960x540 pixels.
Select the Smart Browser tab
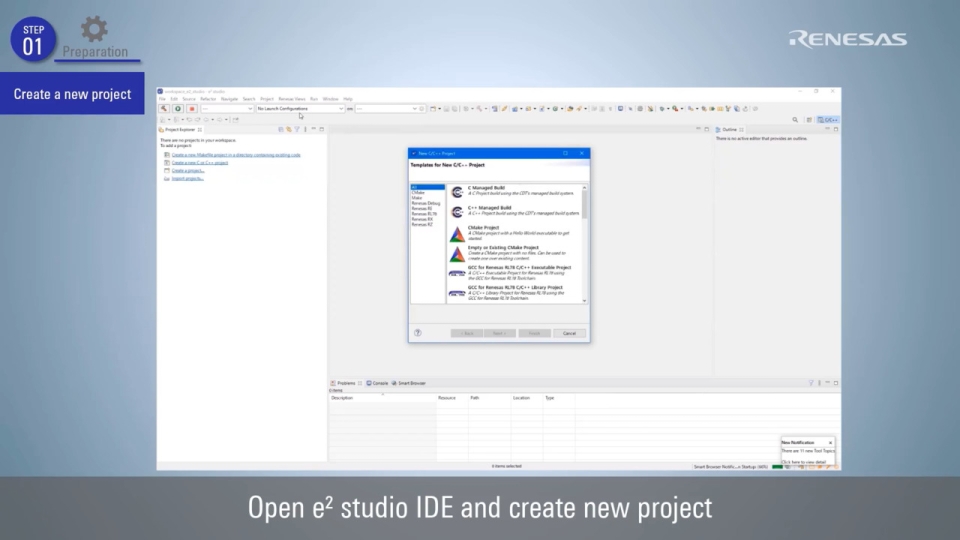pyautogui.click(x=409, y=383)
